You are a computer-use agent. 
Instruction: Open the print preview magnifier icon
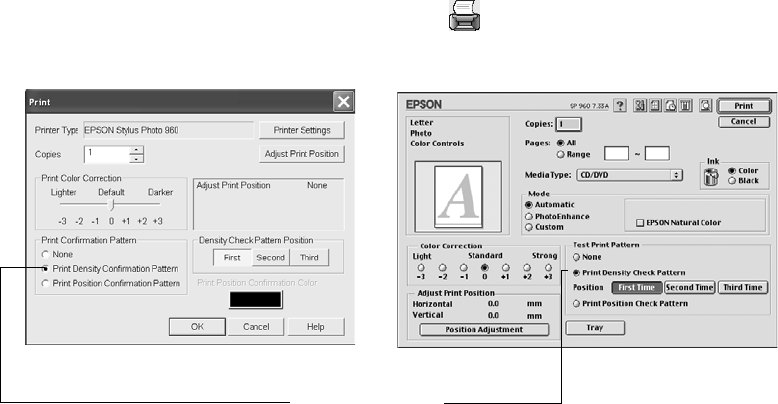click(706, 105)
